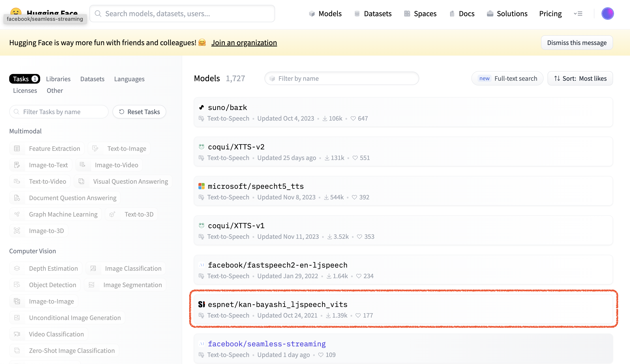Focus the Filter Tasks by name field
The width and height of the screenshot is (630, 364).
tap(59, 112)
